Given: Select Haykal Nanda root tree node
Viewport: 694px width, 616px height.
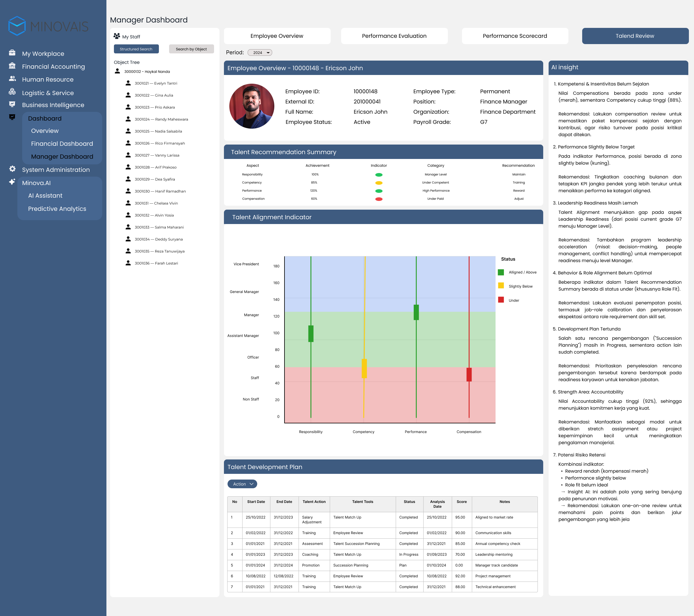Looking at the screenshot, I should [x=147, y=72].
